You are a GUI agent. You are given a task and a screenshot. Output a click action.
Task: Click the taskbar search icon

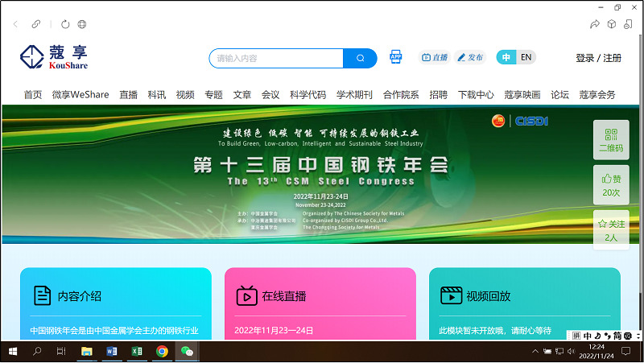coord(37,352)
